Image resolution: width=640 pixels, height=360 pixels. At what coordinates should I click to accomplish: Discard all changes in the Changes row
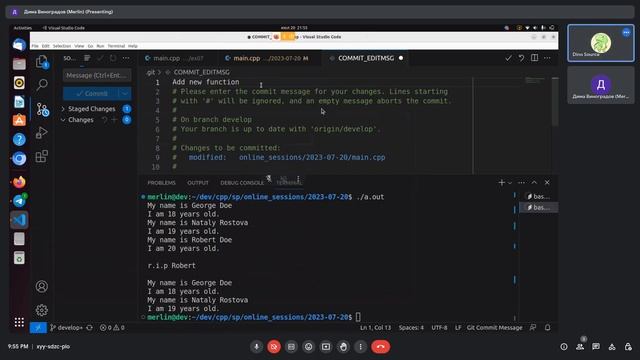point(104,120)
